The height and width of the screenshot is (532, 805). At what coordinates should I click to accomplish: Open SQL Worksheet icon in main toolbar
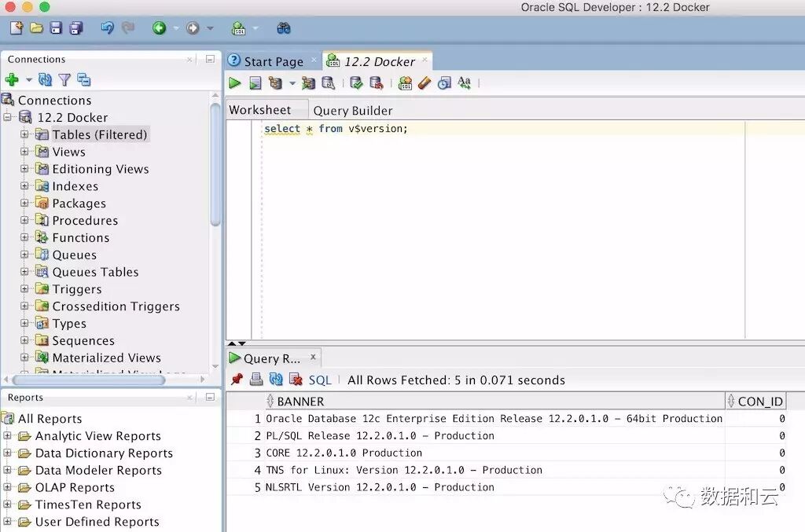238,28
